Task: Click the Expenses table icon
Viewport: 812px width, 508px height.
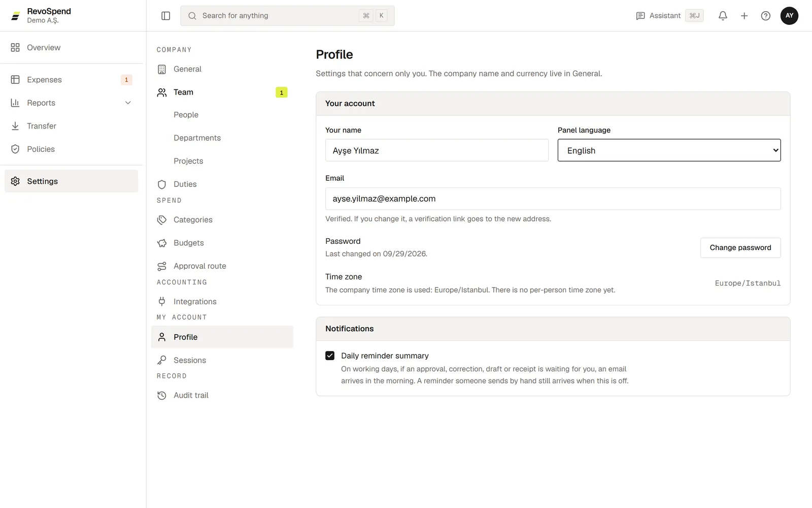Action: tap(15, 80)
